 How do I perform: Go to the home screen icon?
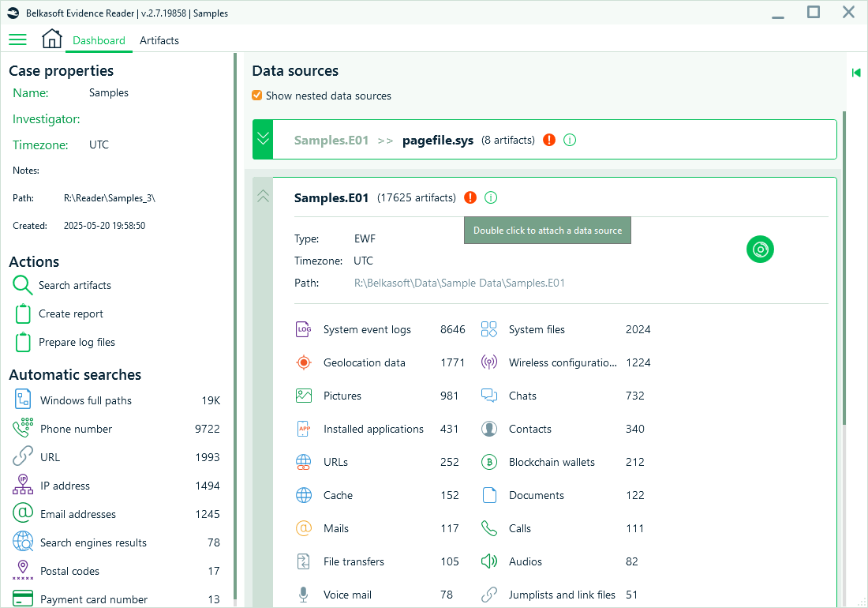pos(52,39)
